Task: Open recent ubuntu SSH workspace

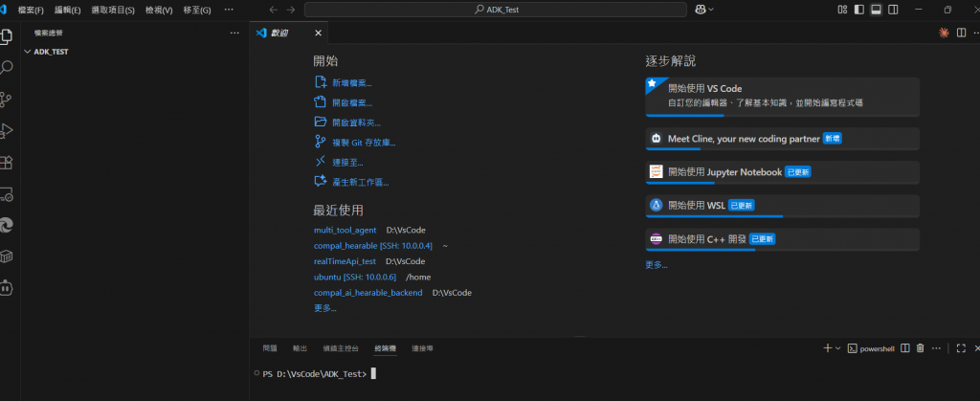Action: (355, 278)
